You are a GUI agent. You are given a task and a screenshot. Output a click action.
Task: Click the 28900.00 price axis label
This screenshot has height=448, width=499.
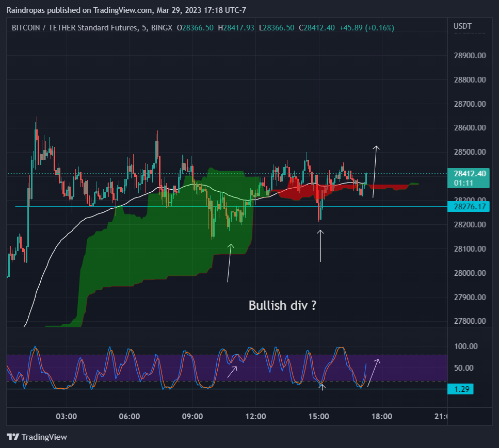(470, 56)
